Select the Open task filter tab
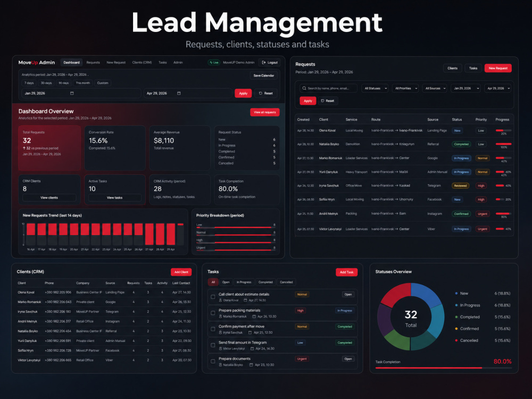Image resolution: width=532 pixels, height=399 pixels. point(226,282)
